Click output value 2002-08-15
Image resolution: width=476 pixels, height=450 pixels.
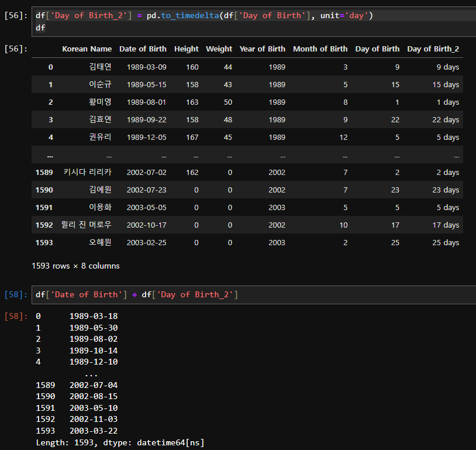coord(94,396)
